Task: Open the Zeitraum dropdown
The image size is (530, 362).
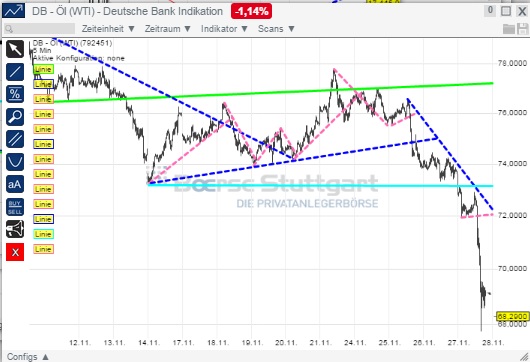Action: pos(168,29)
